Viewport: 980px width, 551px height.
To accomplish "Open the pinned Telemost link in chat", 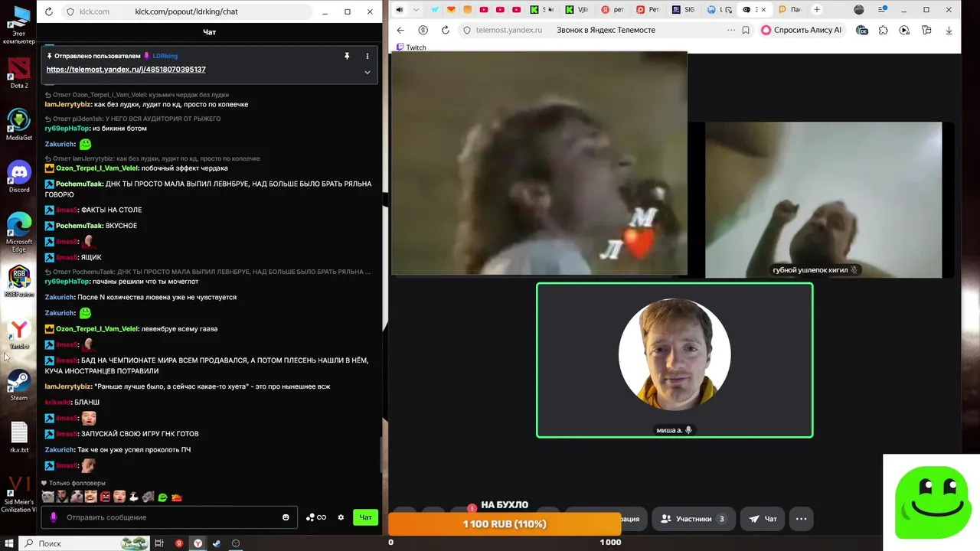I will 126,69.
